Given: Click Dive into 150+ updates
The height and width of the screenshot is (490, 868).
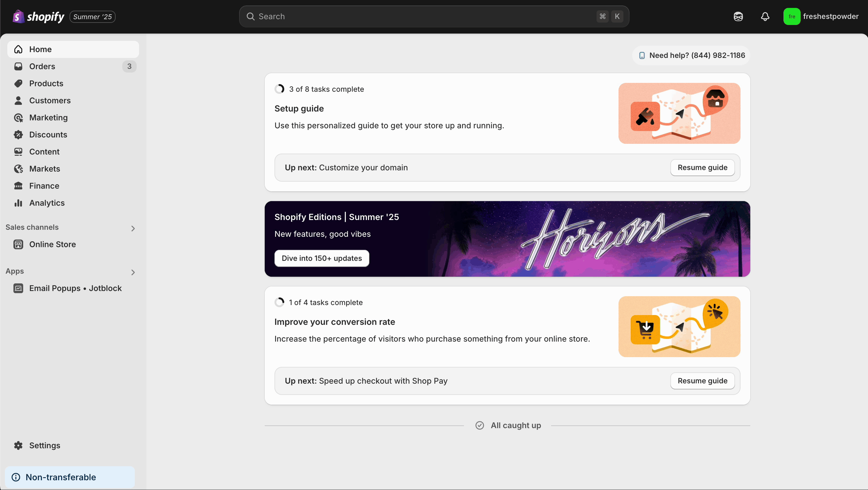Looking at the screenshot, I should pos(321,258).
